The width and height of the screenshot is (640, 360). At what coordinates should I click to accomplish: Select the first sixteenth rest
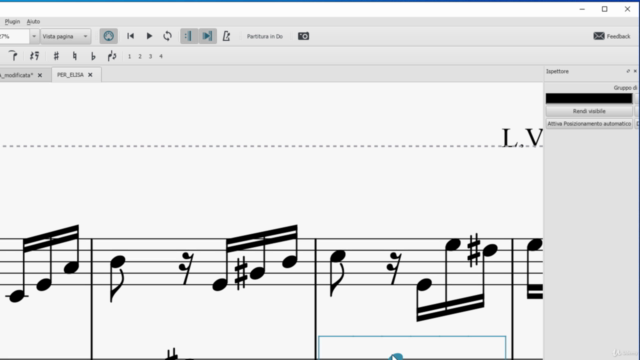[187, 268]
